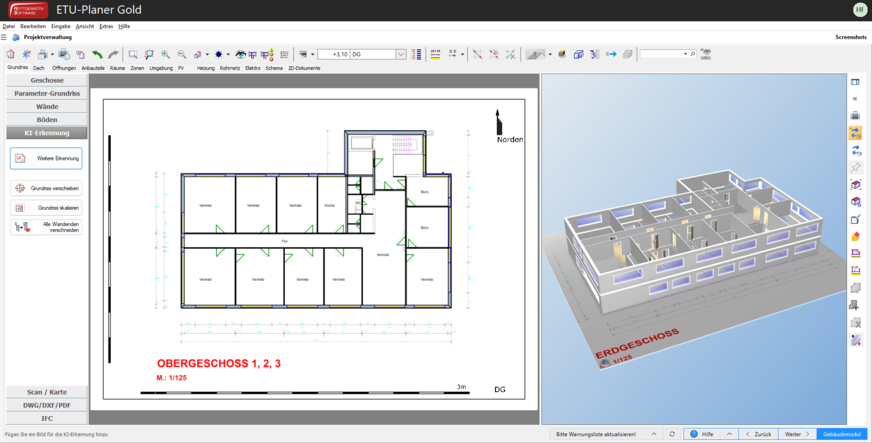
Task: Click the Gebäudemodul button
Action: 841,434
